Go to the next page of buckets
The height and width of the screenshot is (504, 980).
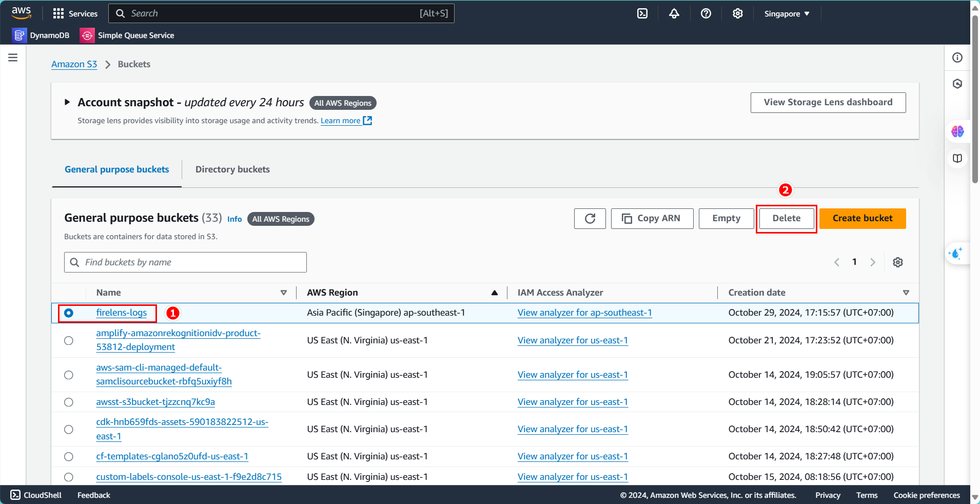(x=873, y=262)
